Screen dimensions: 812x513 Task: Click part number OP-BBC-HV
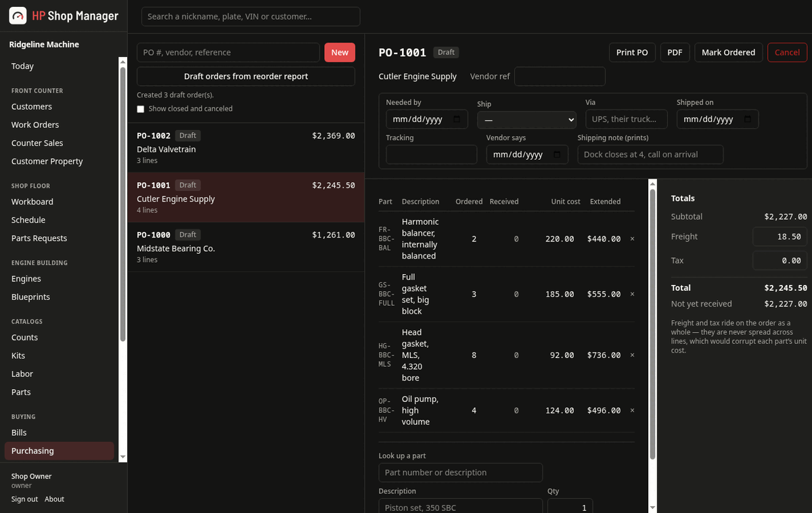[386, 410]
